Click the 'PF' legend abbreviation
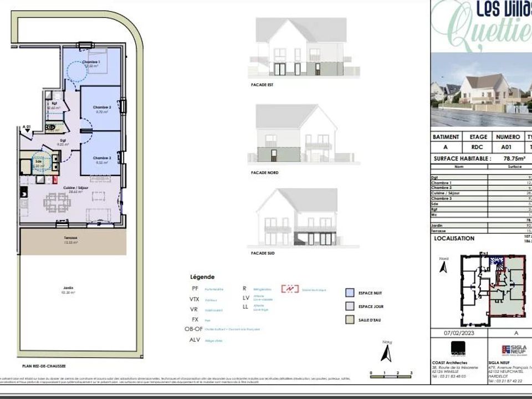The height and width of the screenshot is (399, 532). pos(195,288)
